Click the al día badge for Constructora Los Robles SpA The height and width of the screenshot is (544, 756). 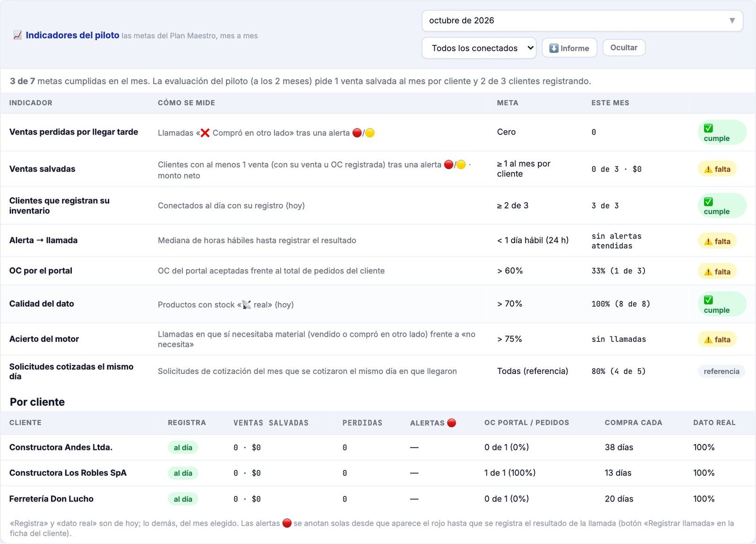pos(183,473)
